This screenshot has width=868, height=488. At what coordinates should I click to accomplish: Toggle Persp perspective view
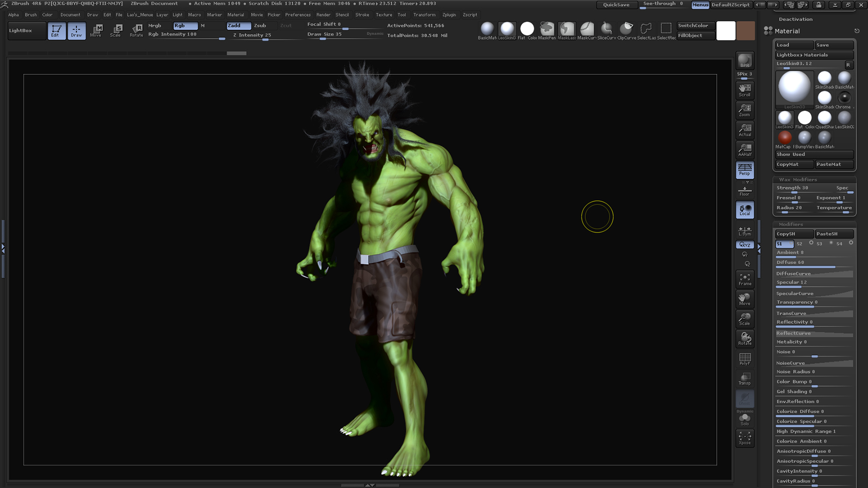(x=745, y=170)
